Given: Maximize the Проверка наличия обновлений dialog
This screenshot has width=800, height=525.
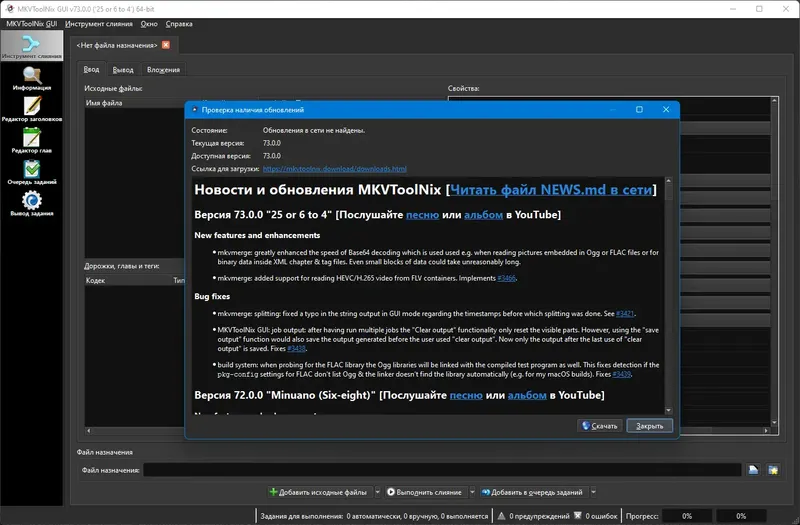Looking at the screenshot, I should click(x=639, y=110).
